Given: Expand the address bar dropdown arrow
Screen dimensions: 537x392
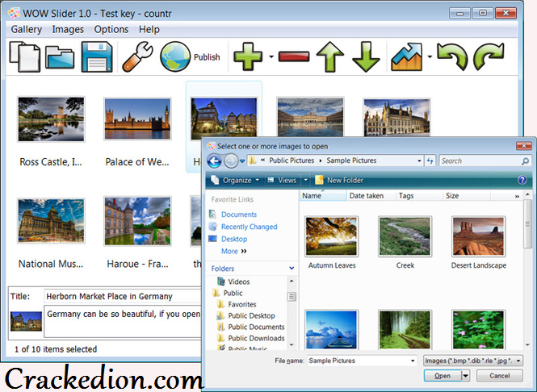Looking at the screenshot, I should coord(419,161).
